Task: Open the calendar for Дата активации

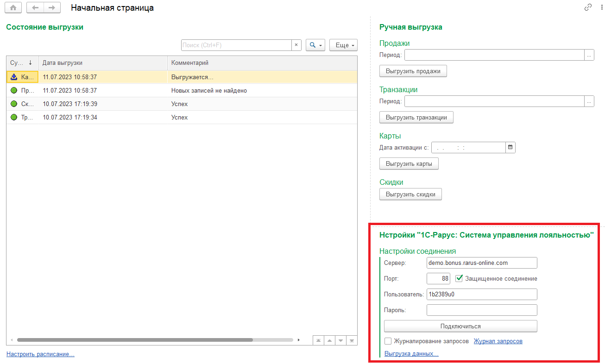Action: (x=510, y=147)
